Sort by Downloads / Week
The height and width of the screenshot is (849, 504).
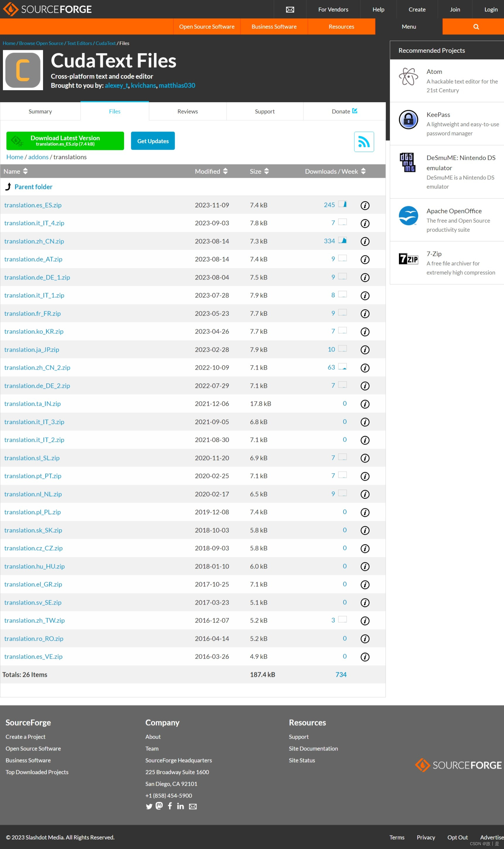pos(335,171)
